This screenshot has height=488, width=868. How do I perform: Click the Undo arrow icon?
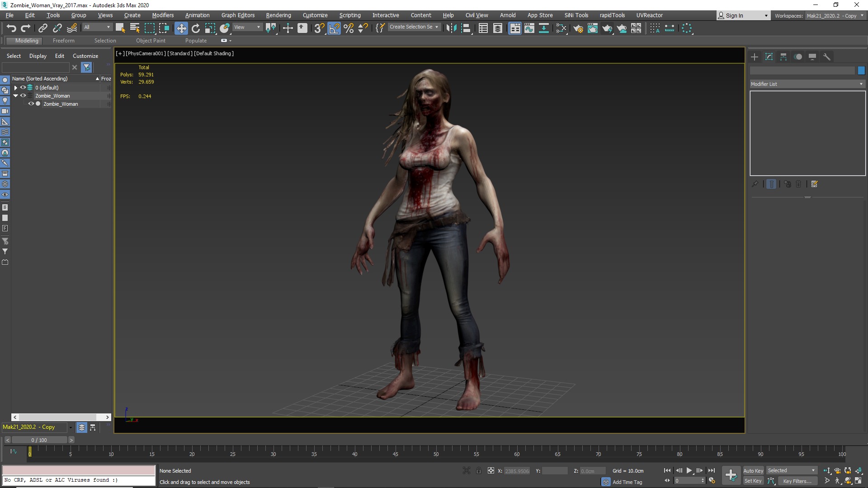pyautogui.click(x=11, y=28)
